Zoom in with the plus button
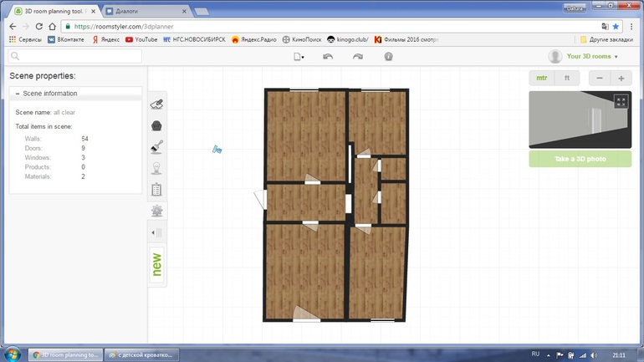 [x=621, y=78]
